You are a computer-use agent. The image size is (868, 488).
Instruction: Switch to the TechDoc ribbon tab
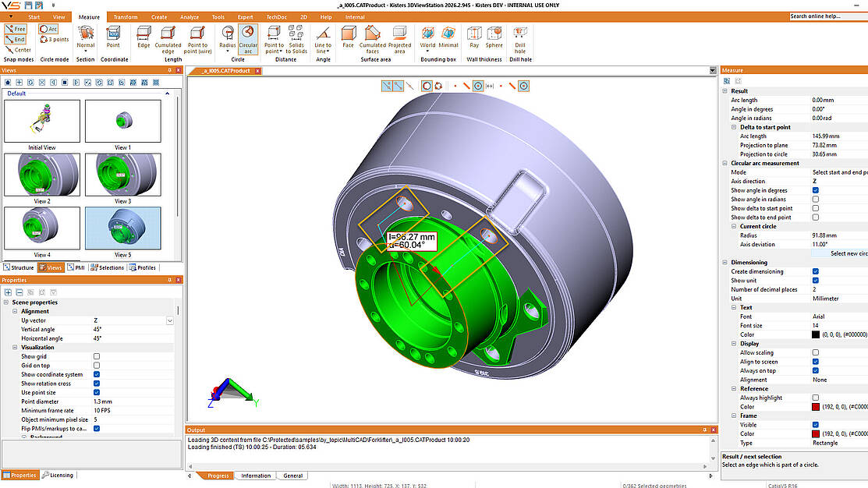[x=276, y=17]
